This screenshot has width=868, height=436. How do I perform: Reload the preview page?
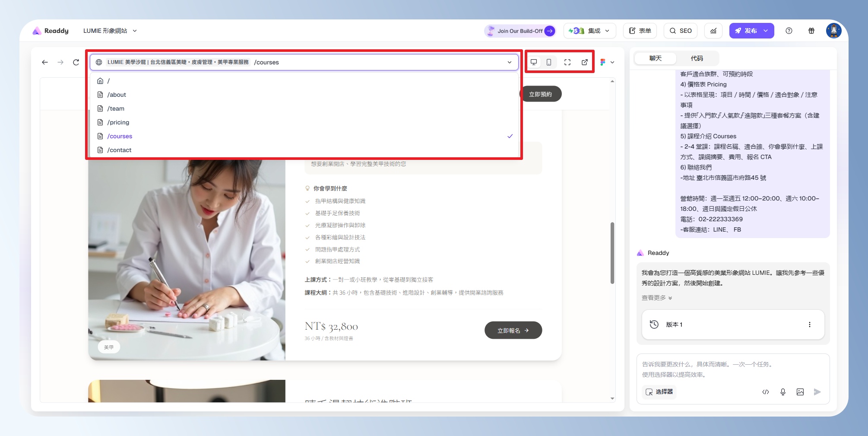76,62
